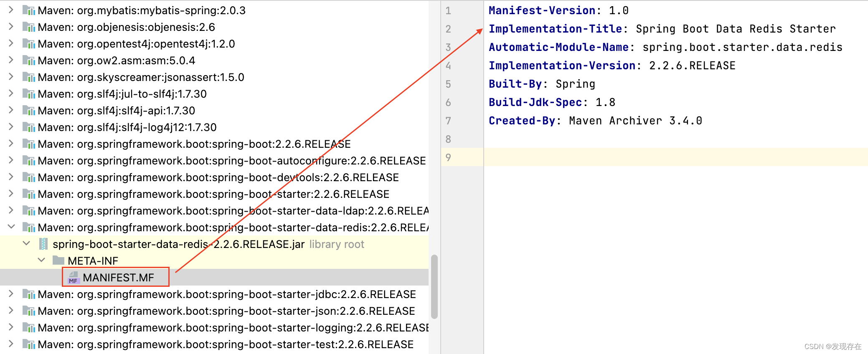Click the starter-logging library icon
Viewport: 868px width, 354px height.
coord(28,328)
